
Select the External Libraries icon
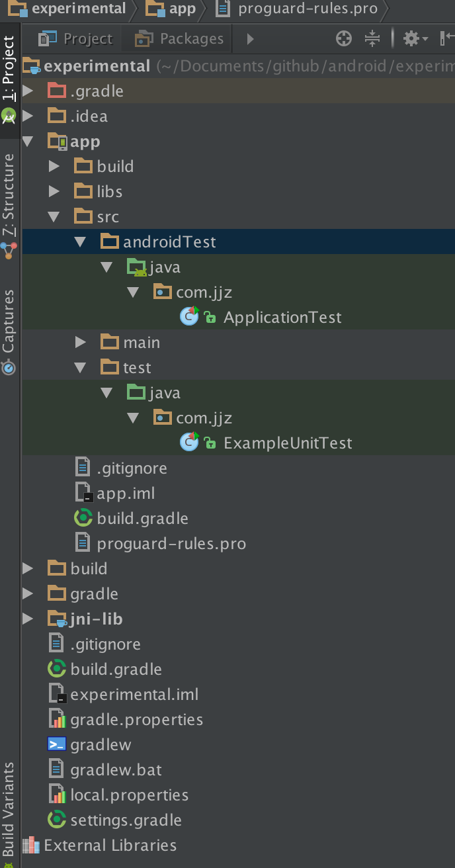(x=30, y=846)
